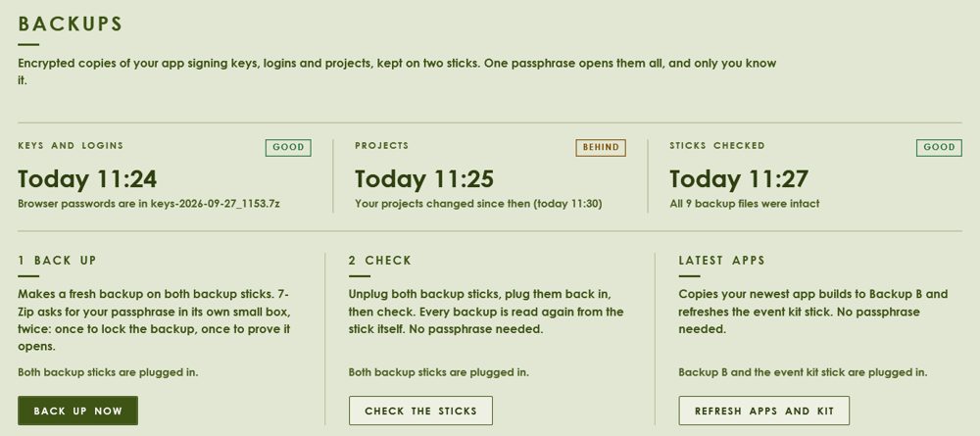Screen dimensions: 980x436
Task: Select the BEHIND badge for Projects
Action: pos(601,147)
